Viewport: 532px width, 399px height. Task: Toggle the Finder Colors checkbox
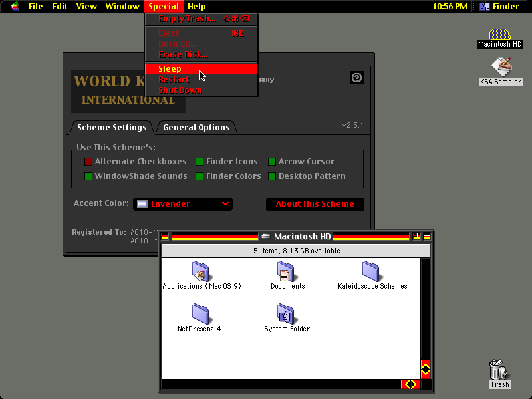click(199, 176)
